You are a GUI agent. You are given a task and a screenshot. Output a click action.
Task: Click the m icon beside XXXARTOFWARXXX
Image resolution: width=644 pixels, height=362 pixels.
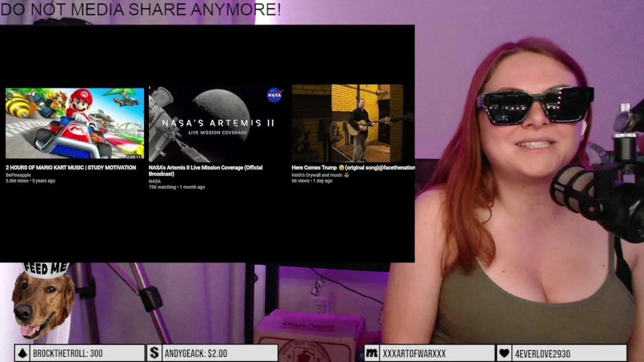(372, 353)
